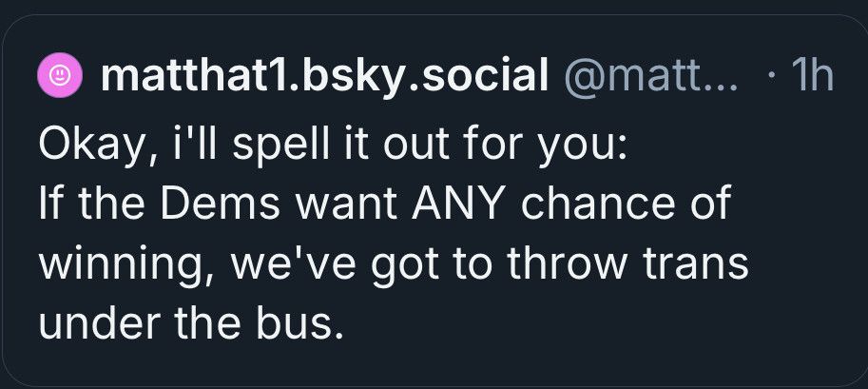The height and width of the screenshot is (389, 868).
Task: Click the final line "under the bus."
Action: 189,324
